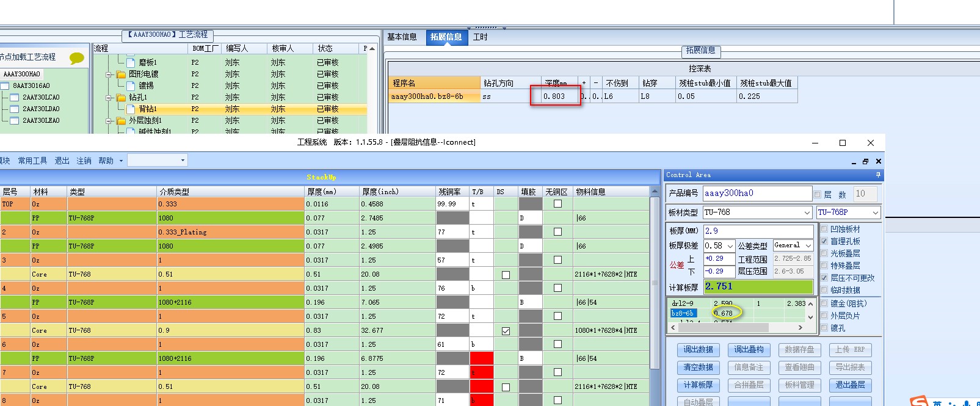980x406 pixels.
Task: Enable the 凹蚀板材 checkbox
Action: coord(824,229)
